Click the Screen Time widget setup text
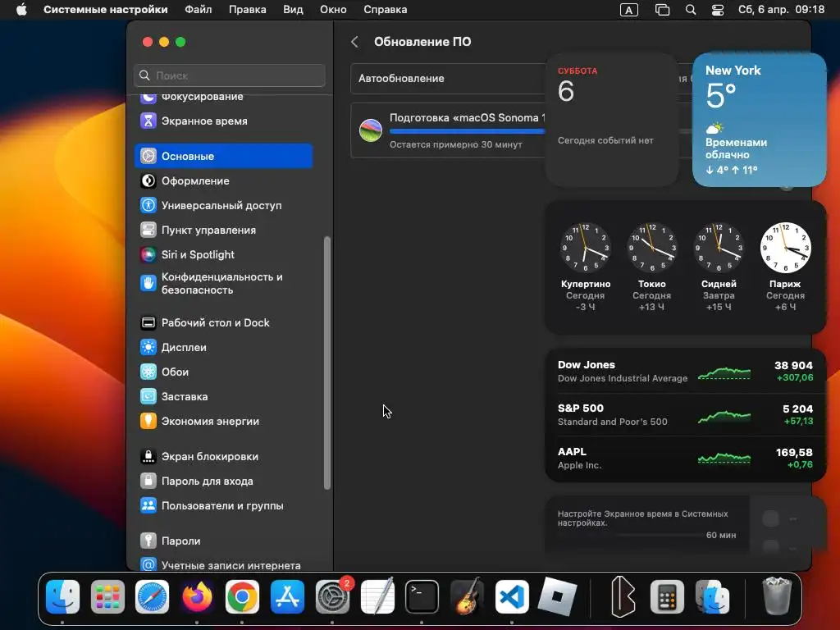This screenshot has height=630, width=840. [x=642, y=518]
